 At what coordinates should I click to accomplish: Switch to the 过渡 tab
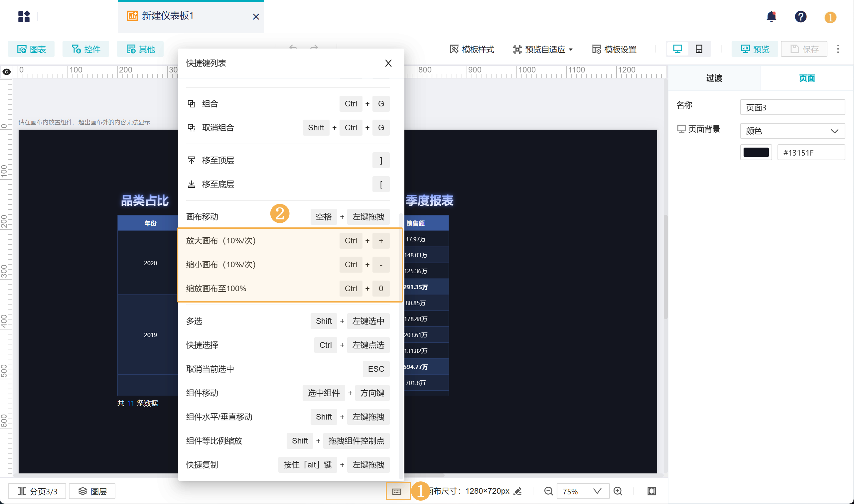(x=714, y=78)
